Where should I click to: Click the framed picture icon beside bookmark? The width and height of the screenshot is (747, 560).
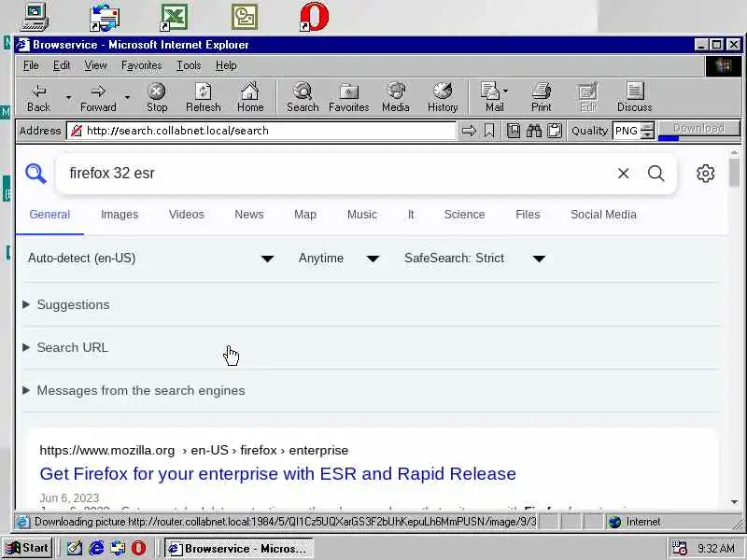click(514, 131)
